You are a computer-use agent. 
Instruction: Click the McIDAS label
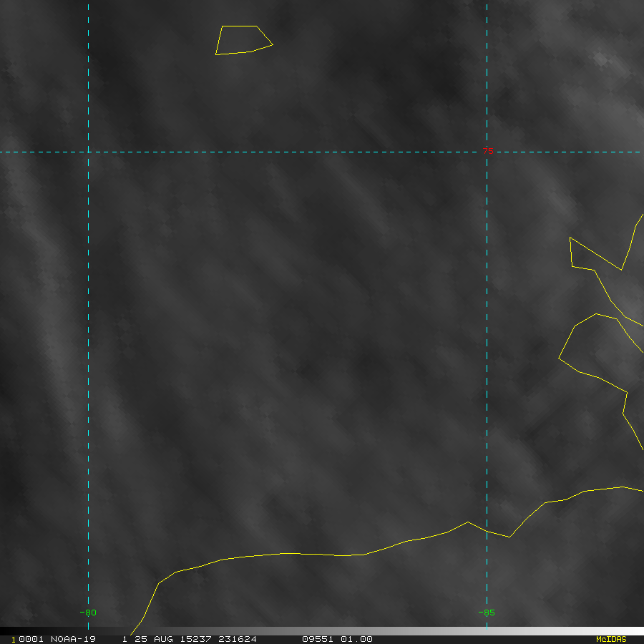[x=611, y=639]
